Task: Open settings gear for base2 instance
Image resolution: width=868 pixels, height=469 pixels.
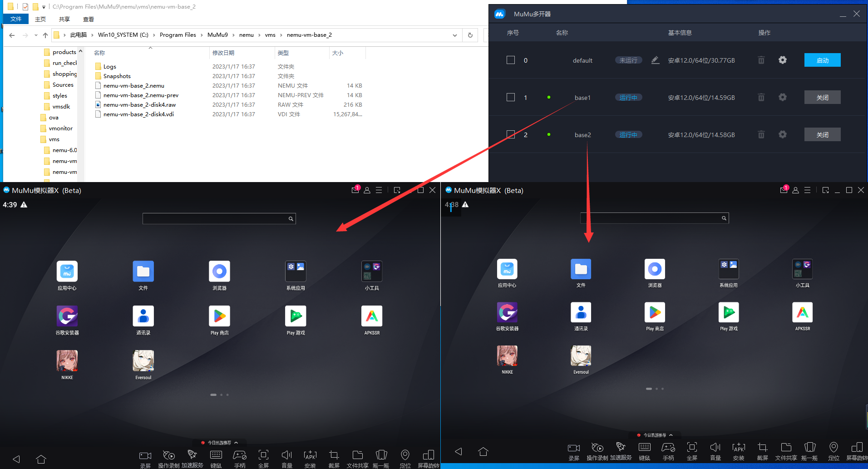Action: coord(783,134)
